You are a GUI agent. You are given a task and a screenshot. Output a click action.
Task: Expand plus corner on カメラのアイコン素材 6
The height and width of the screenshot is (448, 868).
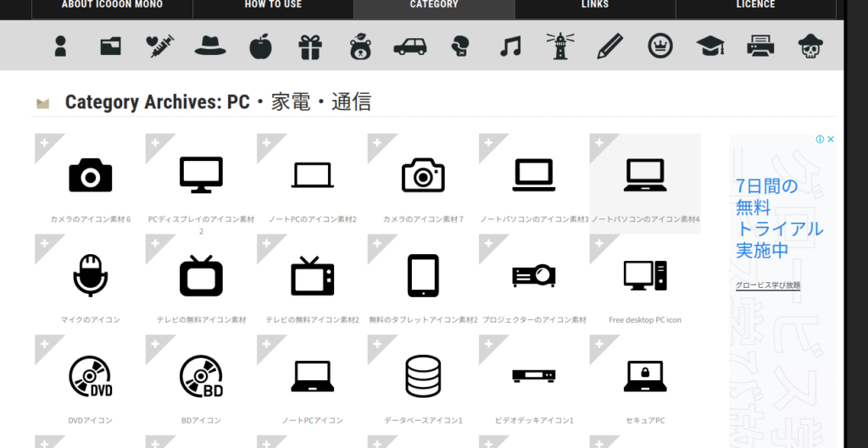[45, 143]
